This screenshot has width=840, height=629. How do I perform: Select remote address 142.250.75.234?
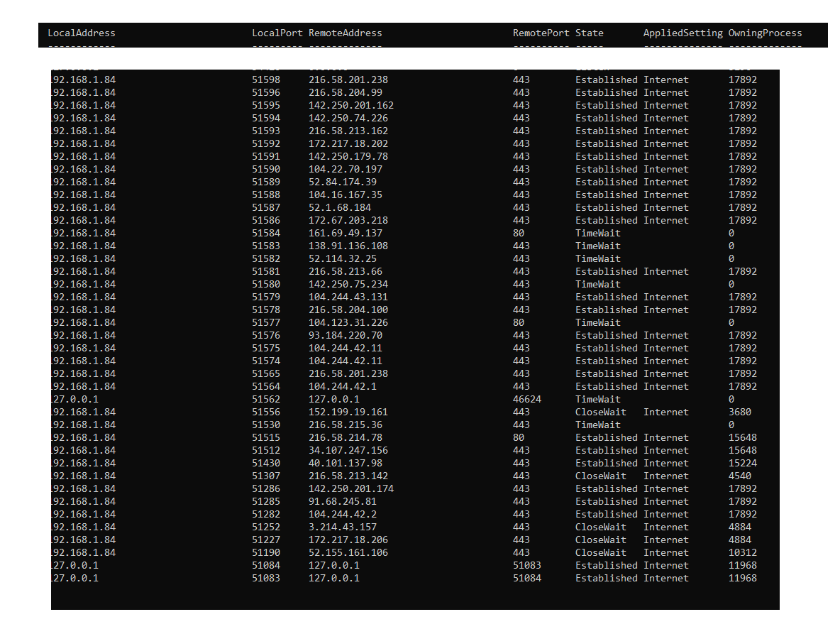pos(348,285)
